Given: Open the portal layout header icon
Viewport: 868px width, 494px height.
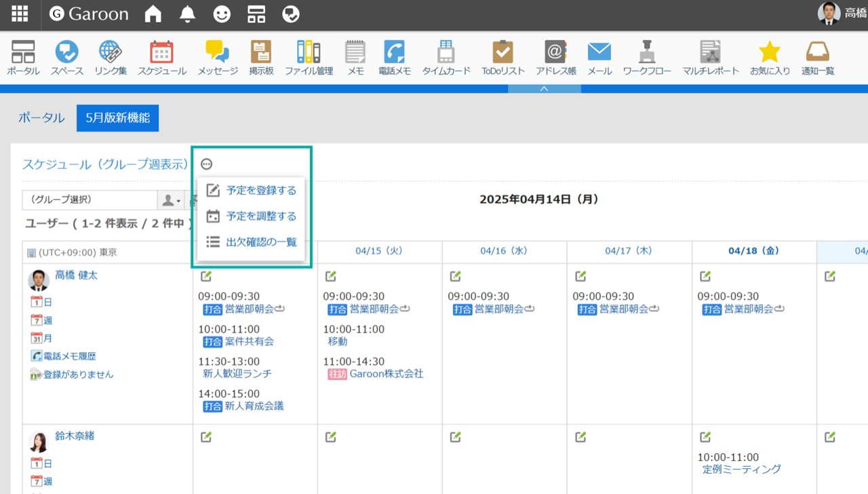Looking at the screenshot, I should click(256, 14).
